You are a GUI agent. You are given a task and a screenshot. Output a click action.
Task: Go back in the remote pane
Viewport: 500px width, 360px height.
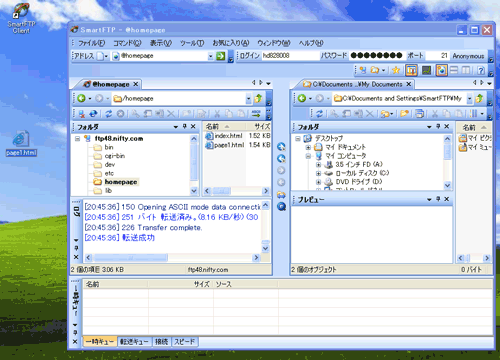81,98
